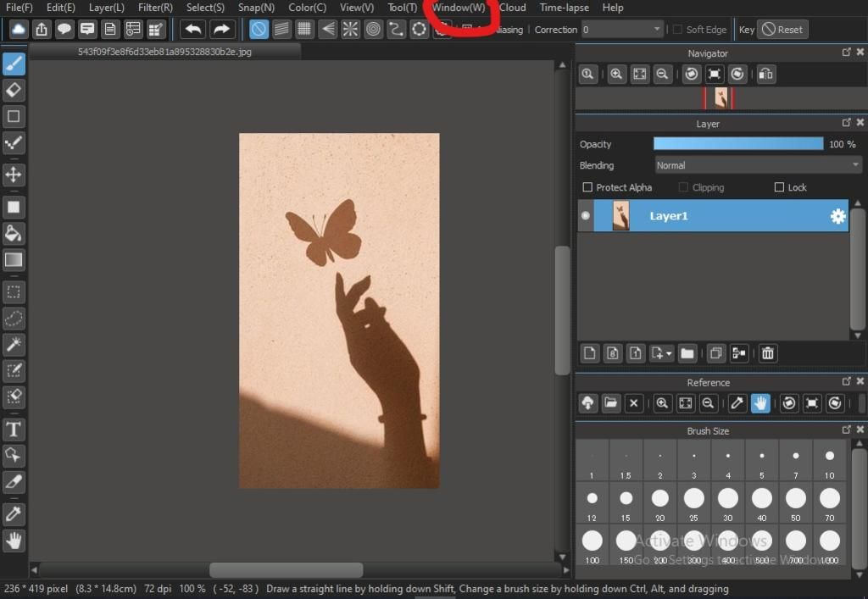Screen dimensions: 868x599
Task: Open the Filter(R) menu
Action: (155, 8)
